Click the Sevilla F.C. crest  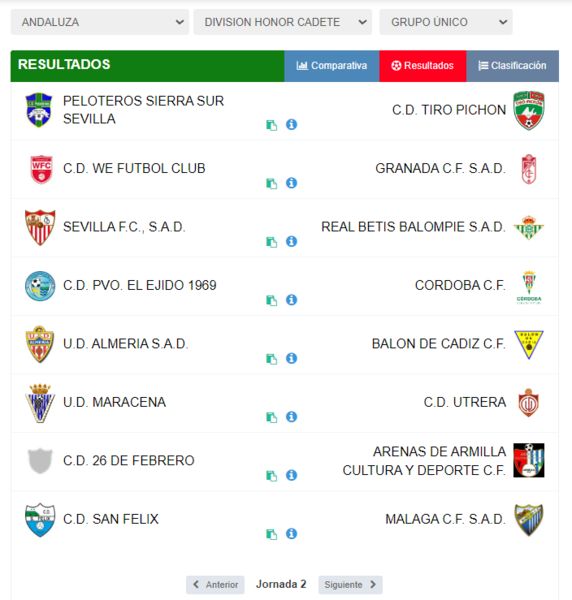tap(40, 227)
